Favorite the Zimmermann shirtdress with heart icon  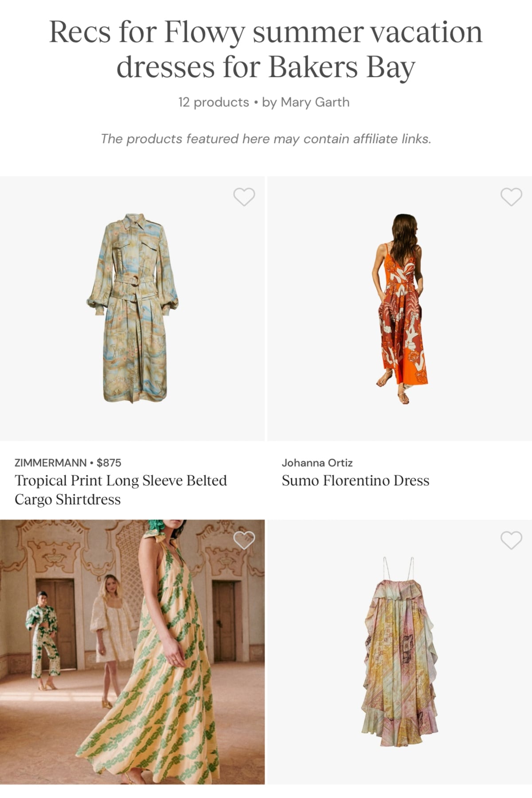coord(244,197)
